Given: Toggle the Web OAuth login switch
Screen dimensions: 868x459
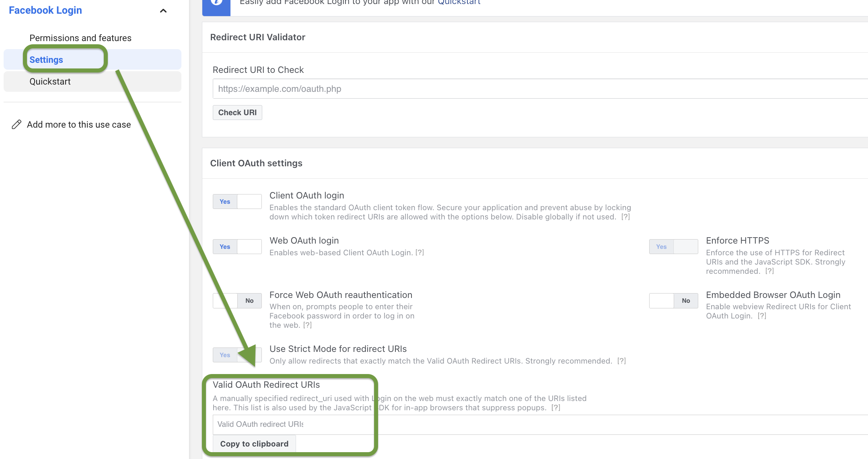Looking at the screenshot, I should click(x=237, y=246).
